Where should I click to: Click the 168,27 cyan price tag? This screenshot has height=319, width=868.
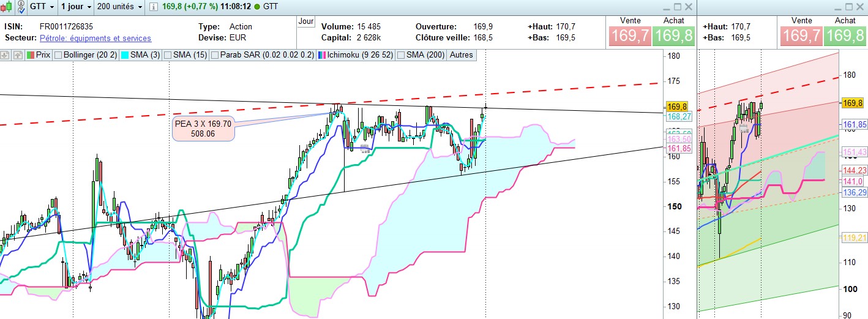pos(679,116)
